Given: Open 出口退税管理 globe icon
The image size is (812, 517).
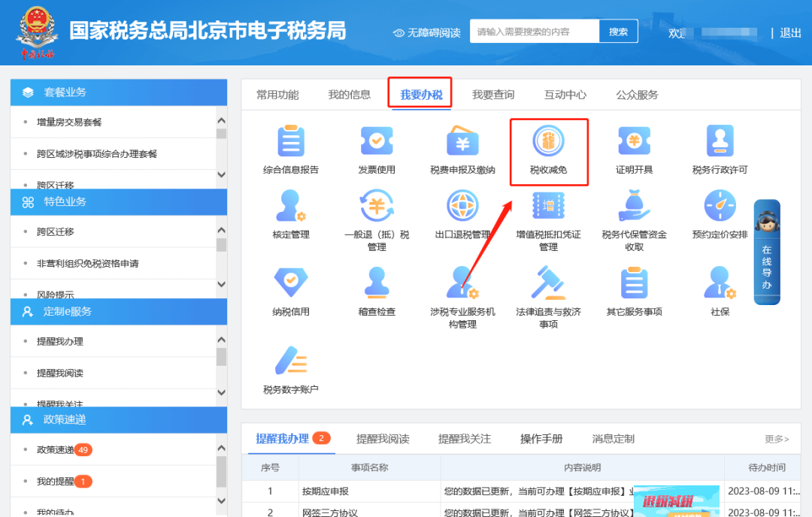Looking at the screenshot, I should [x=462, y=206].
